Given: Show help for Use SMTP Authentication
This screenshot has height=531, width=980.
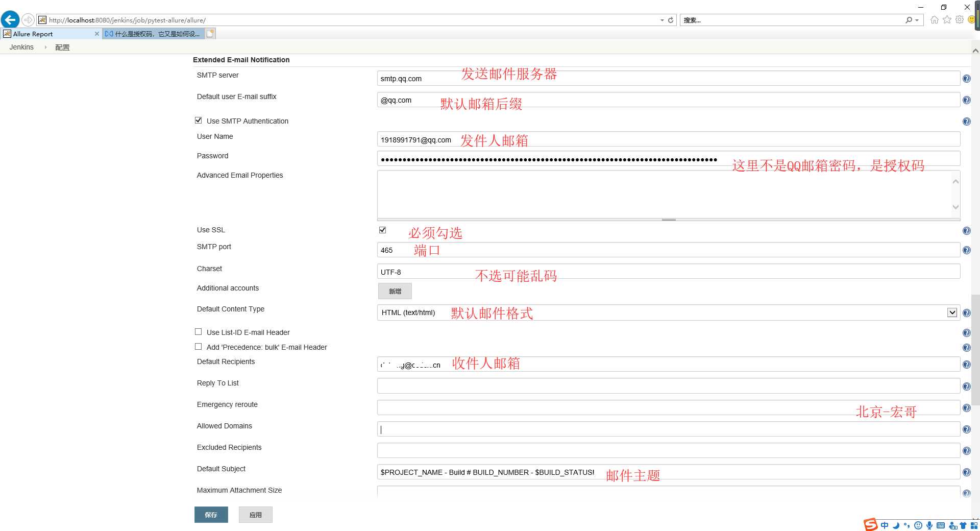Looking at the screenshot, I should 966,122.
